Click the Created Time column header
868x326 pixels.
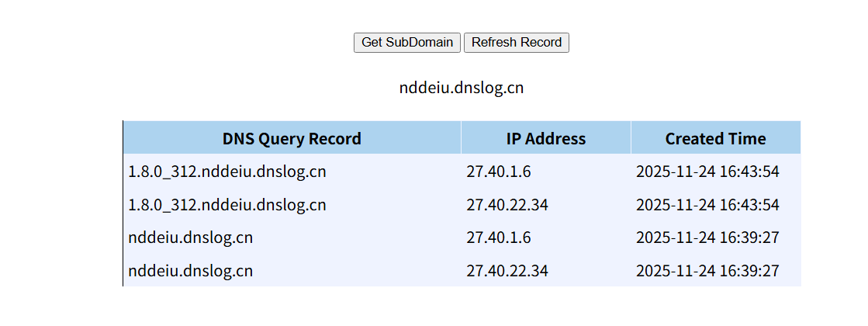[x=715, y=139]
